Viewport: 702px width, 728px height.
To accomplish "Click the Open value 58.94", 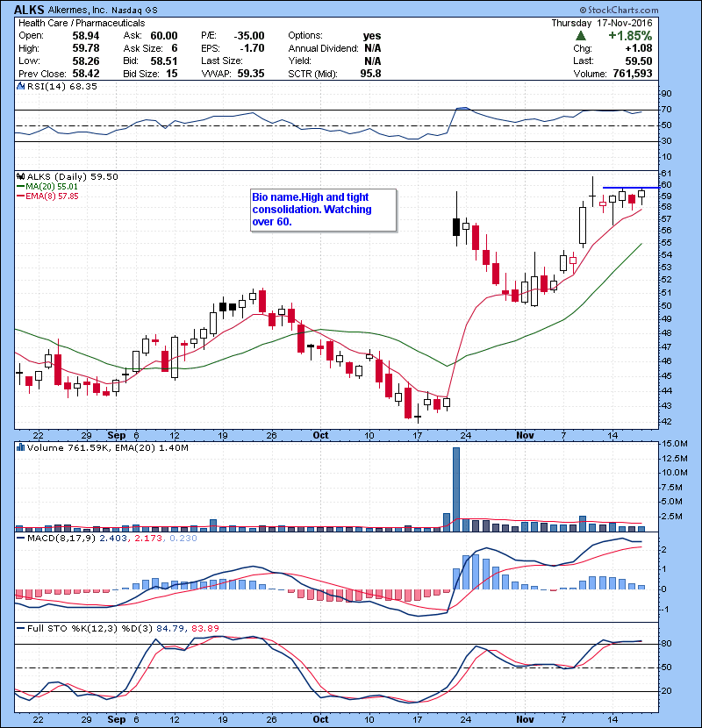I will click(86, 36).
